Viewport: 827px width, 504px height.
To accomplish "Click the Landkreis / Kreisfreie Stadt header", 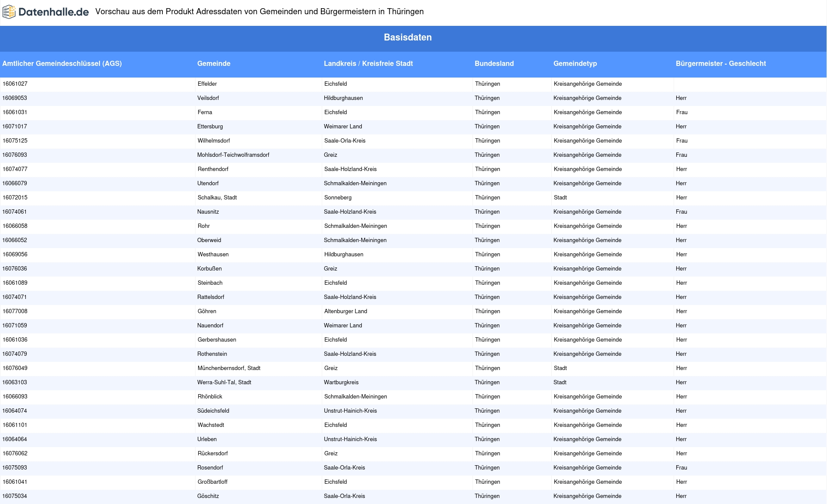I will pos(368,64).
